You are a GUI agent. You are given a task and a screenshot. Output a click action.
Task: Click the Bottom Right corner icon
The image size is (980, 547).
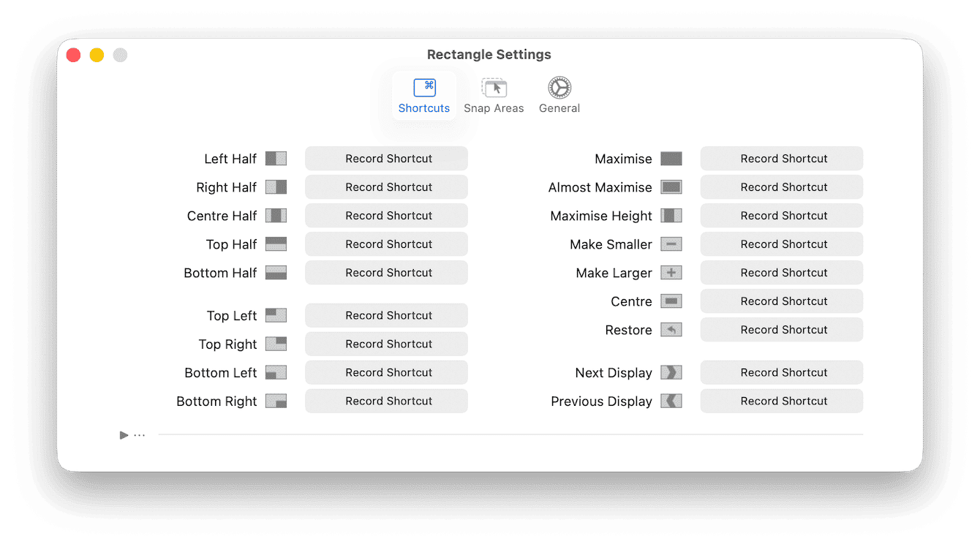(276, 401)
